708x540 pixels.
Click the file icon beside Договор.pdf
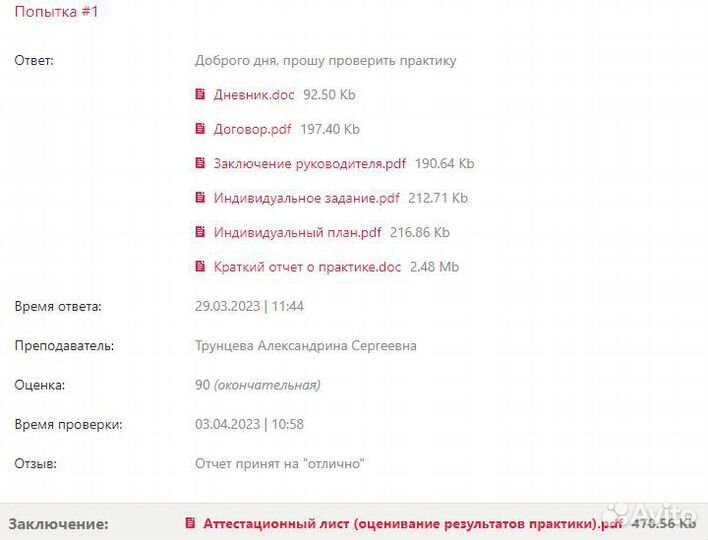coord(200,128)
